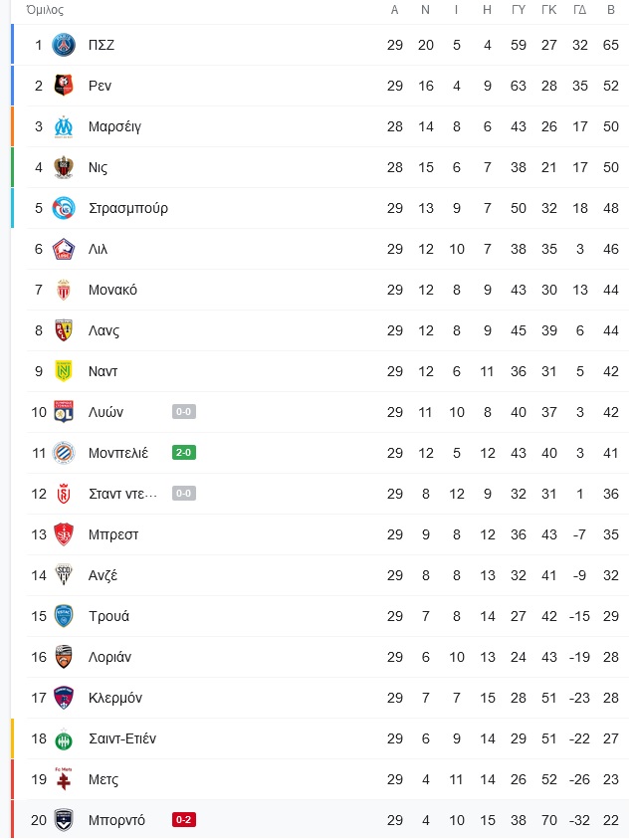
Task: Click the Νις team badge
Action: 64,167
